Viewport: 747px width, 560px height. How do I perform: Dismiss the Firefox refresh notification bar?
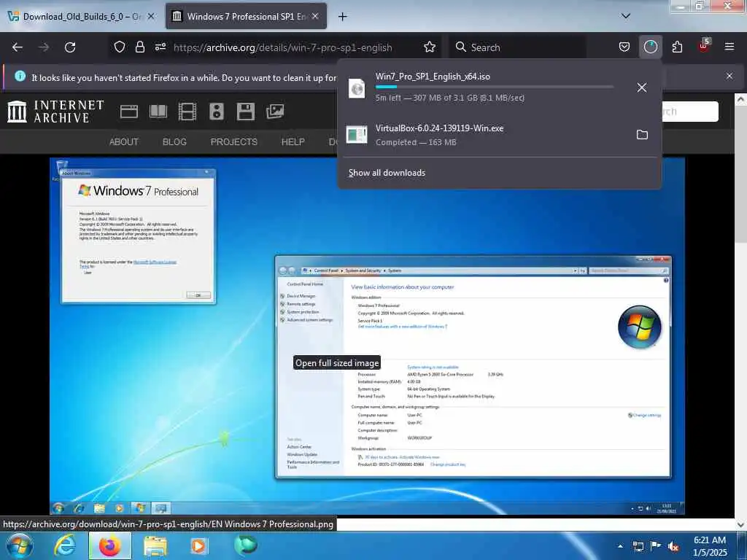729,76
